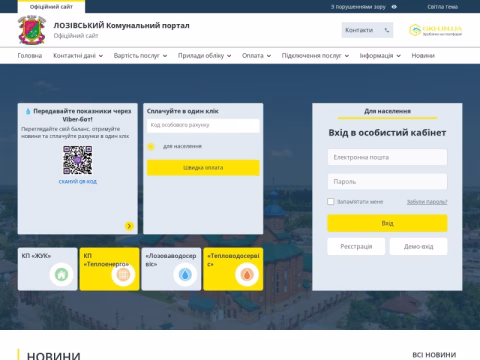
Task: Go to 'Головна' in navigation
Action: pyautogui.click(x=30, y=56)
